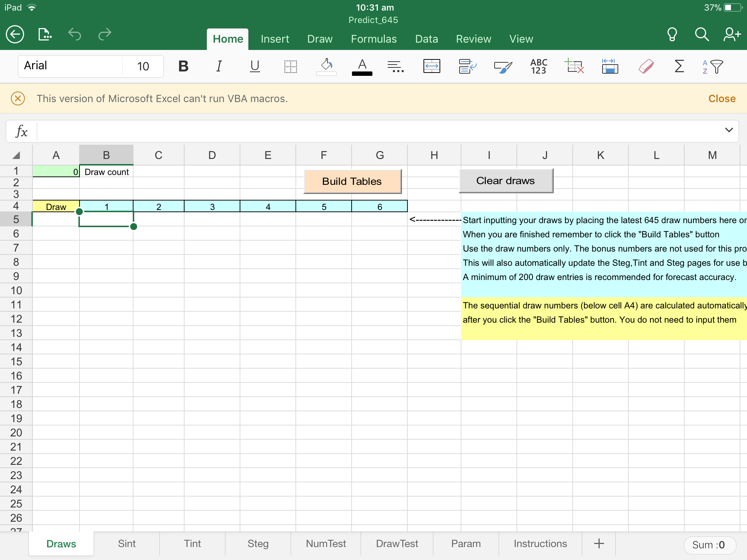Viewport: 747px width, 560px height.
Task: Switch to the Formulas ribbon tab
Action: pos(373,39)
